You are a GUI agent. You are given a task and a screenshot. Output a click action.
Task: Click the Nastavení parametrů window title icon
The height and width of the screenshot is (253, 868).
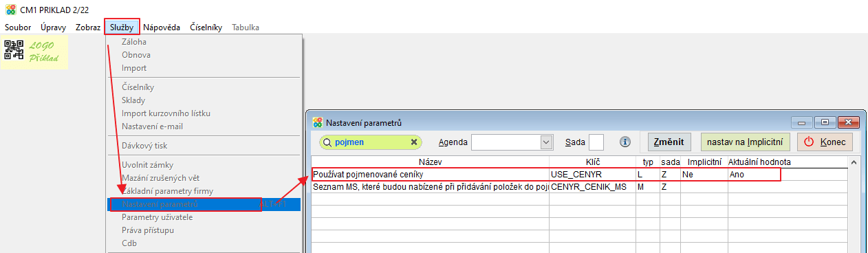(317, 122)
